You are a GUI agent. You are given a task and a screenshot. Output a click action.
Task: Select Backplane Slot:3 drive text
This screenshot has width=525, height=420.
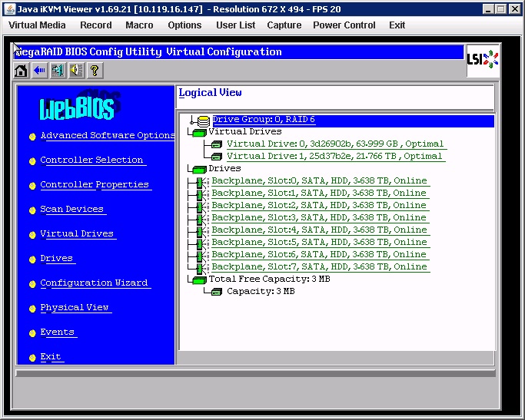tap(319, 218)
